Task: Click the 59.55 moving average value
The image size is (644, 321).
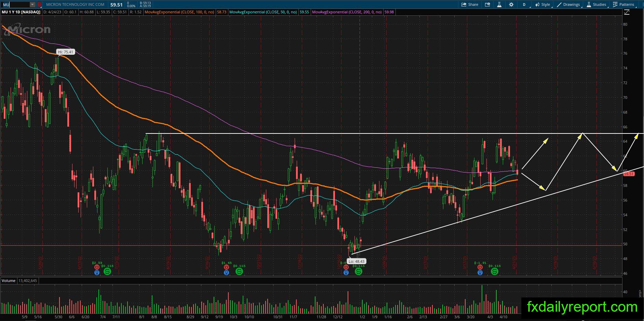Action: [304, 12]
